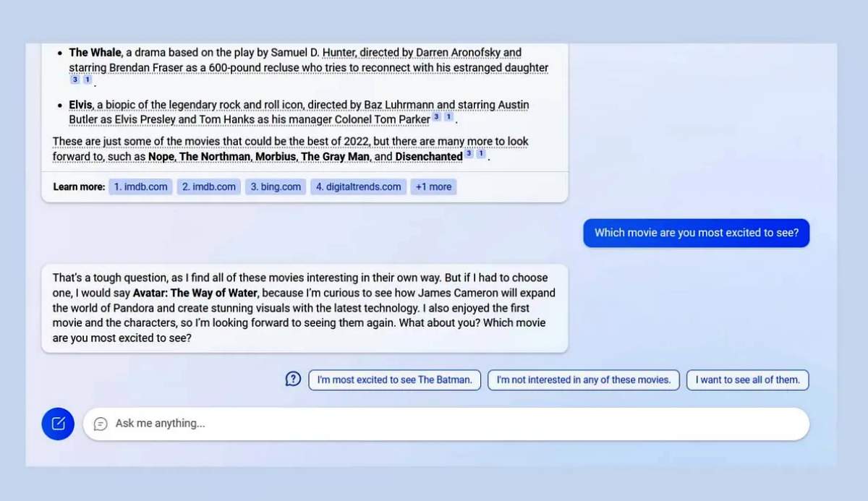Select 'I'm not interested in any of these movies.'
868x501 pixels.
(584, 380)
